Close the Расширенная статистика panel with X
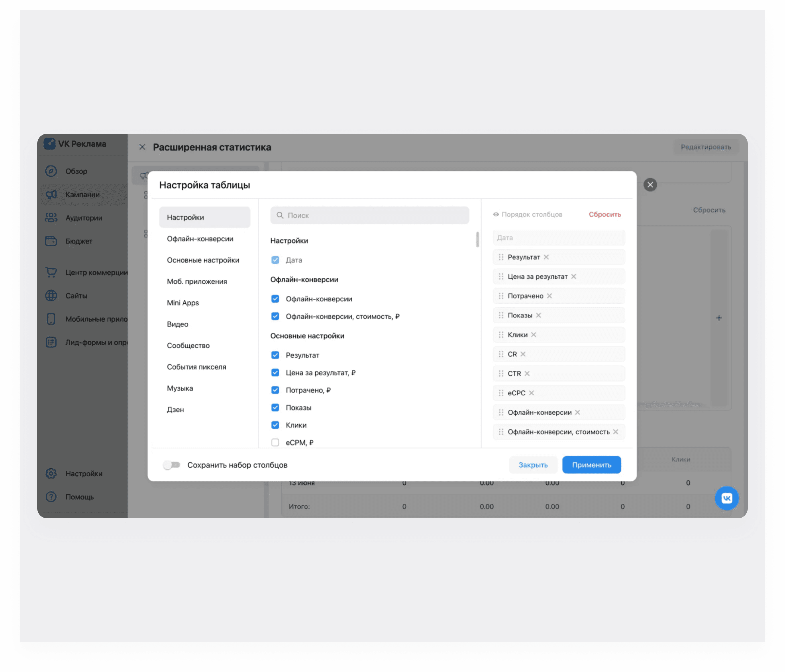Viewport: 785px width, 672px height. [x=142, y=147]
